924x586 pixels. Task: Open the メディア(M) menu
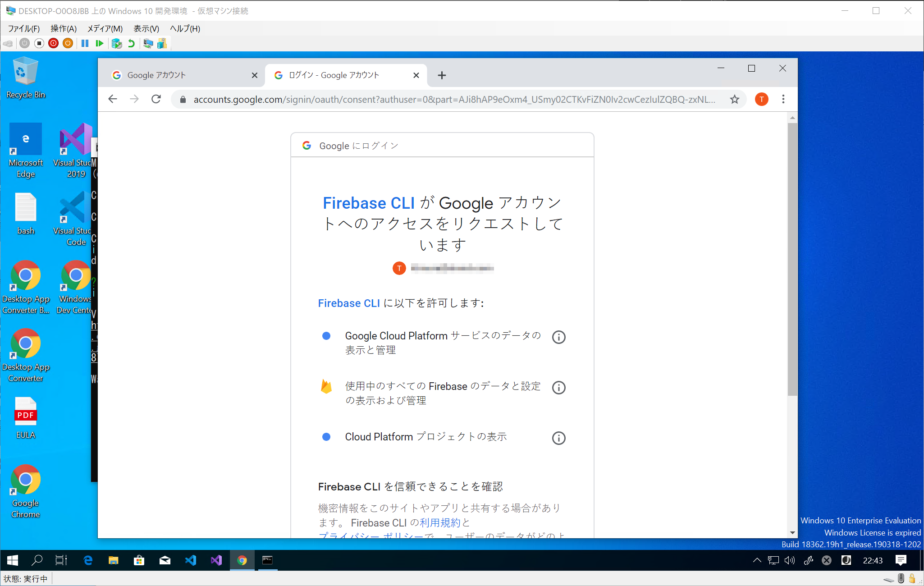105,28
